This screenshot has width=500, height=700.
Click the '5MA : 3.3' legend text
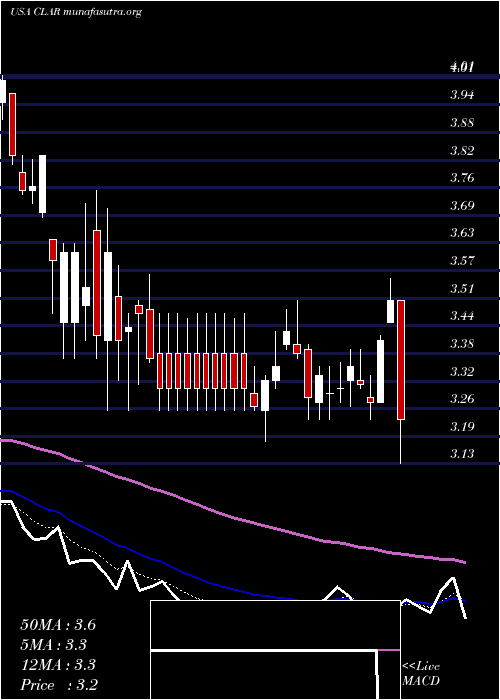coord(54,645)
